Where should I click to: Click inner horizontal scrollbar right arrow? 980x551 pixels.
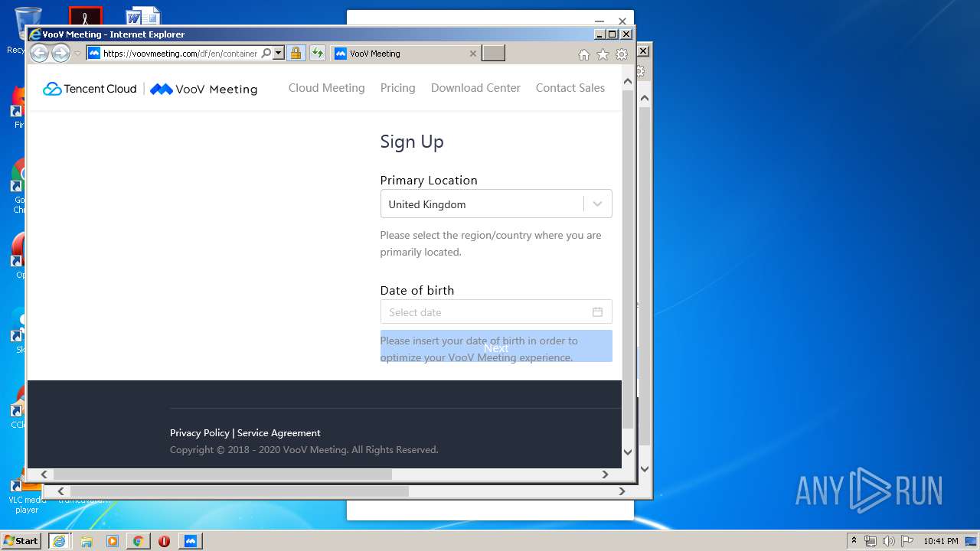pos(605,474)
